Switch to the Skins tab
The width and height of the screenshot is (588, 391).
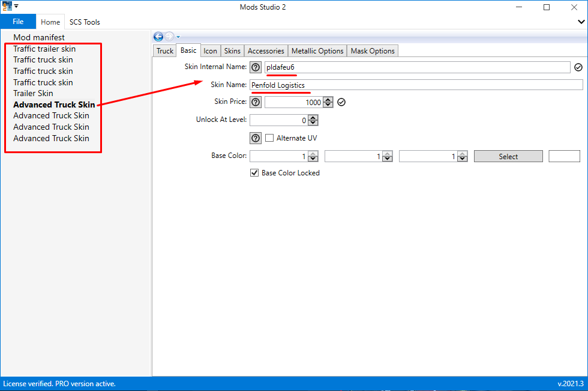[x=232, y=50]
